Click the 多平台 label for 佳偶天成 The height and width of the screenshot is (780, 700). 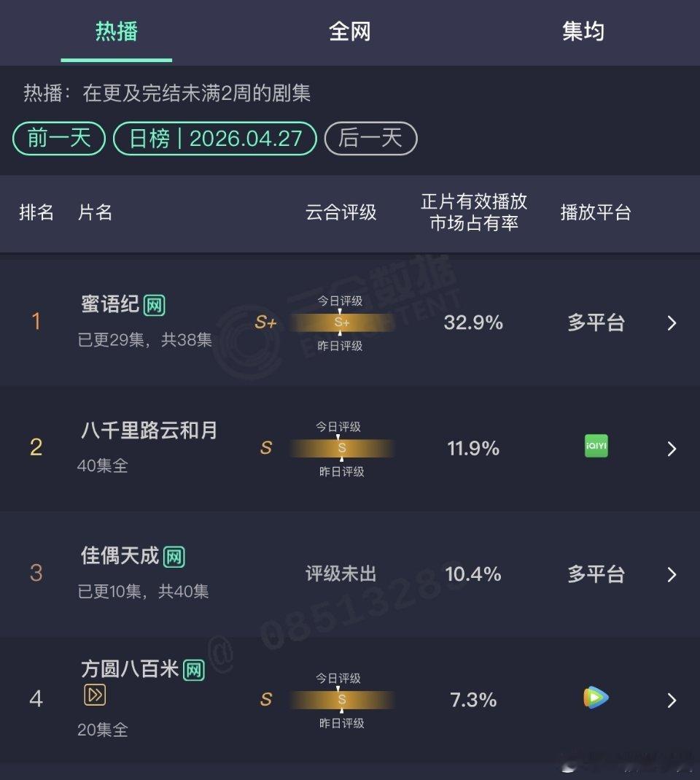click(x=595, y=574)
